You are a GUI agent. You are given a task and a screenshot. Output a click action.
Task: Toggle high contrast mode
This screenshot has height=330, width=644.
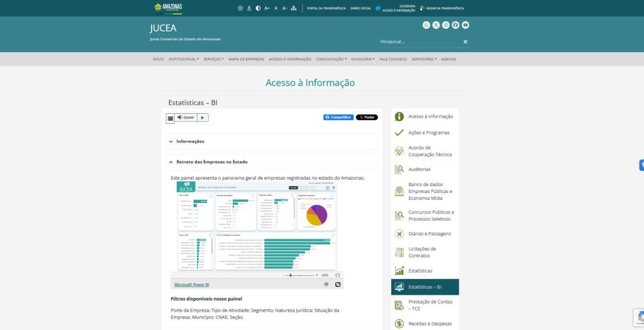pyautogui.click(x=258, y=8)
